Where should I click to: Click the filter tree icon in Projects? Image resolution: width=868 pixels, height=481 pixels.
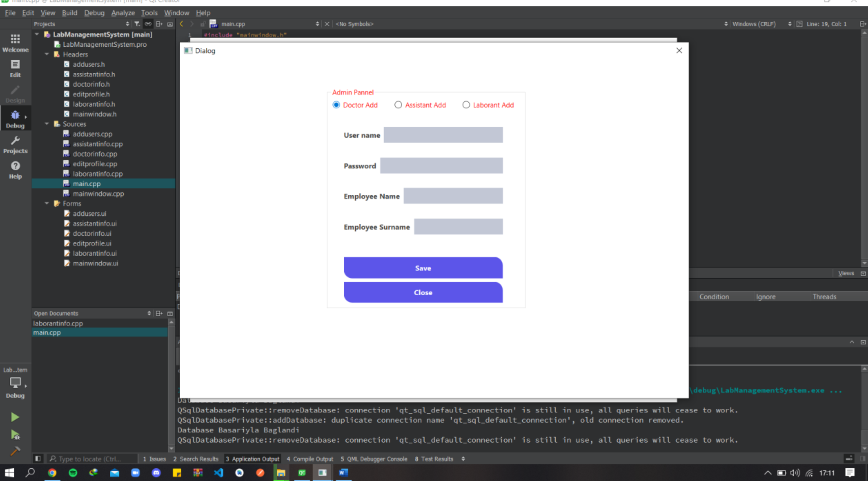click(x=137, y=24)
